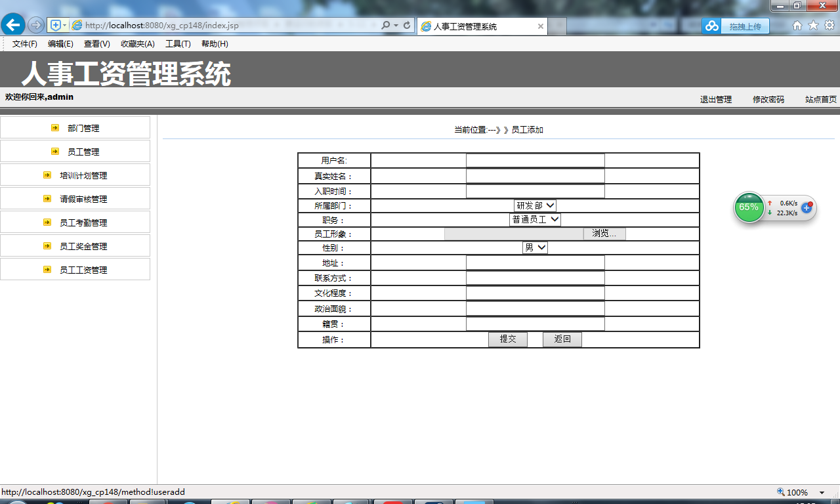Click the 真实姓名 input field
The image size is (840, 504).
coord(535,176)
